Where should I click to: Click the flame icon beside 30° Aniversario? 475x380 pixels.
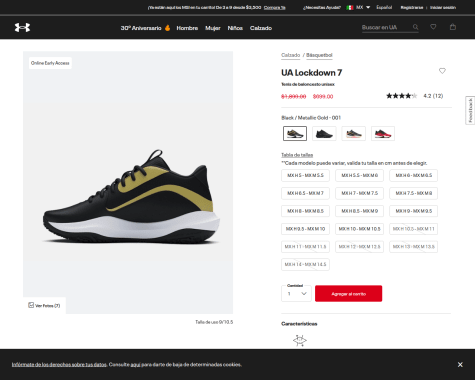[x=167, y=28]
